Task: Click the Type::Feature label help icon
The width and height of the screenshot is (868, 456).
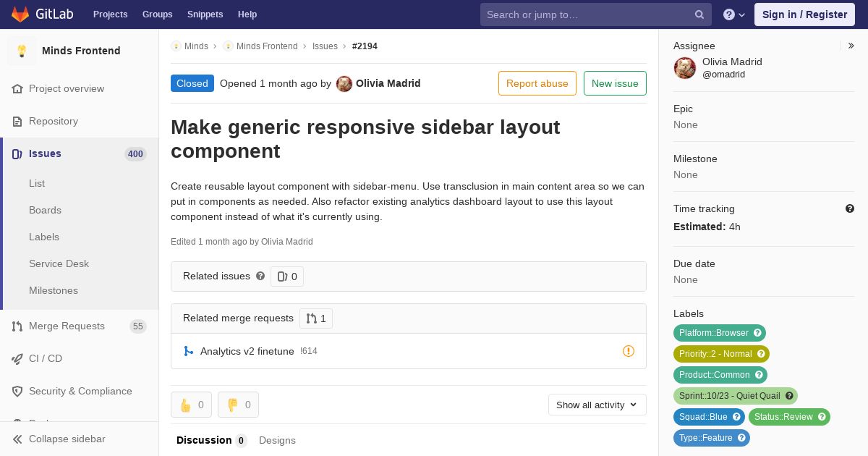Action: pos(741,438)
